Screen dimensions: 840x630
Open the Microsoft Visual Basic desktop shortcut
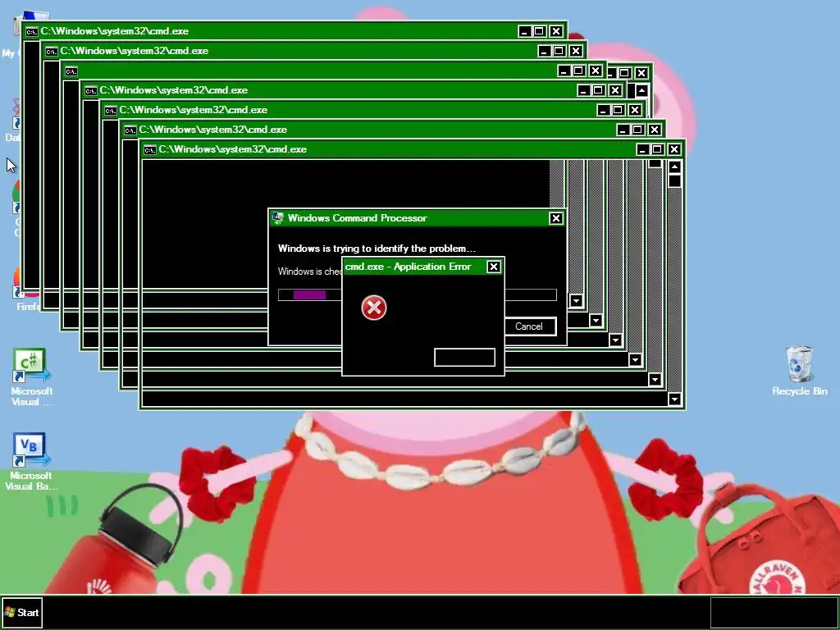(31, 461)
